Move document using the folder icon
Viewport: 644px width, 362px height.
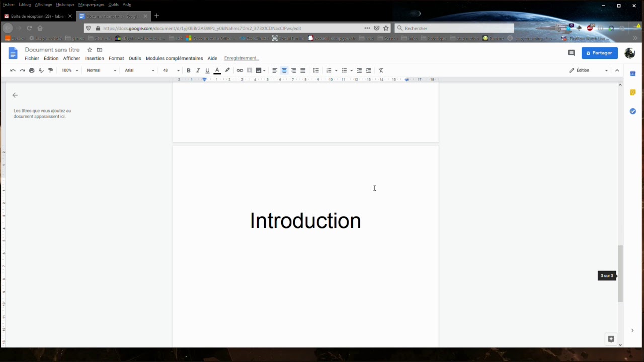[x=100, y=50]
